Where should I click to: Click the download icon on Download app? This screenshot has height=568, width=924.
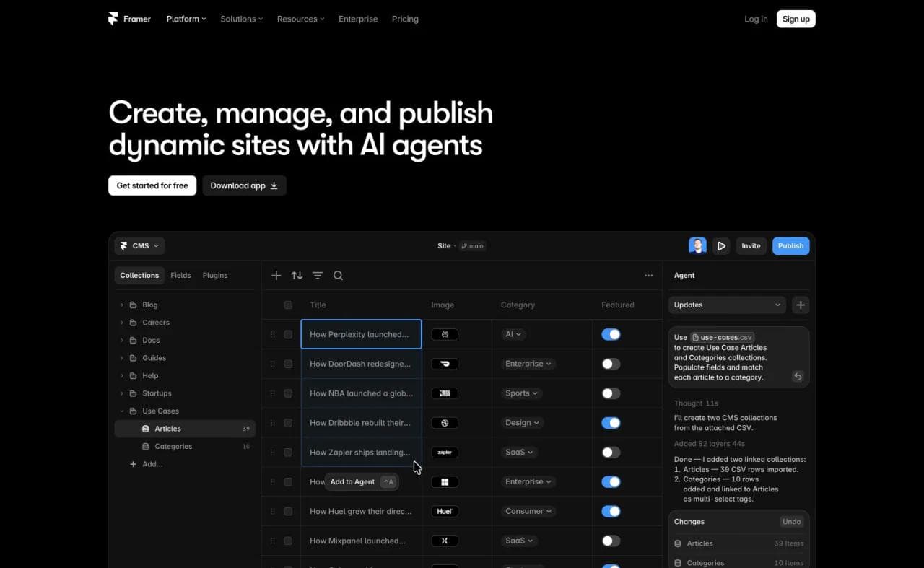(274, 185)
